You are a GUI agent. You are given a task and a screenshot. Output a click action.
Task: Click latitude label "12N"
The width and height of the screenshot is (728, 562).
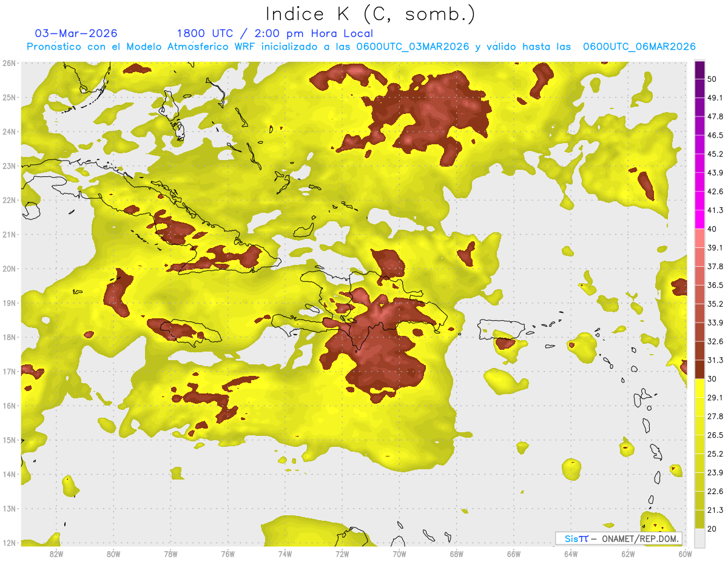coord(9,543)
